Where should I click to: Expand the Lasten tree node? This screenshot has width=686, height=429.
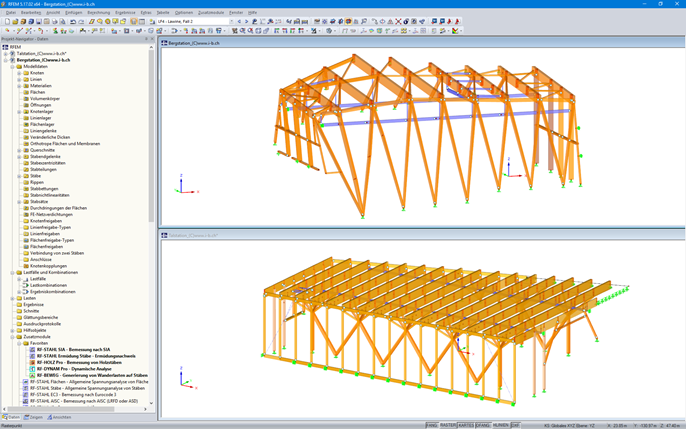pyautogui.click(x=13, y=298)
